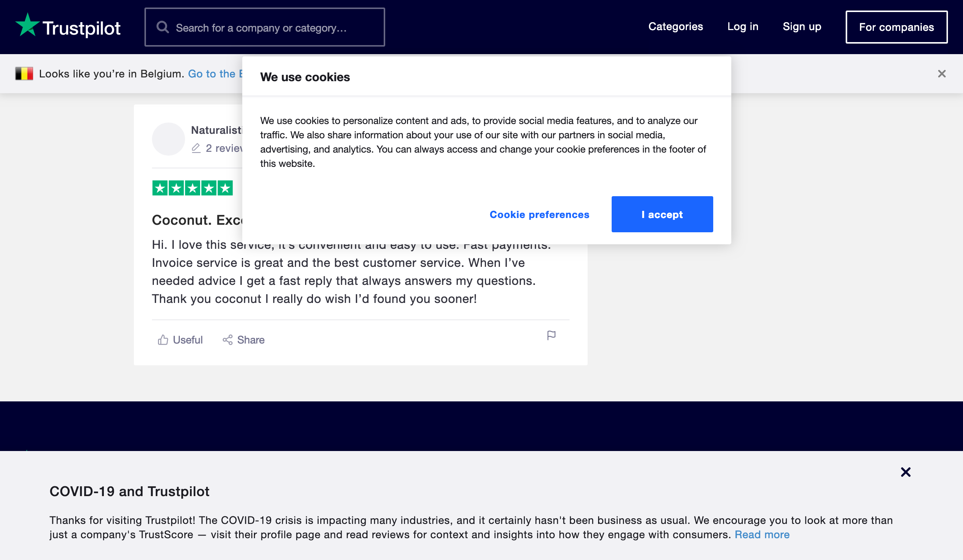Focus the company or category search field
Viewport: 963px width, 560px height.
[x=264, y=27]
